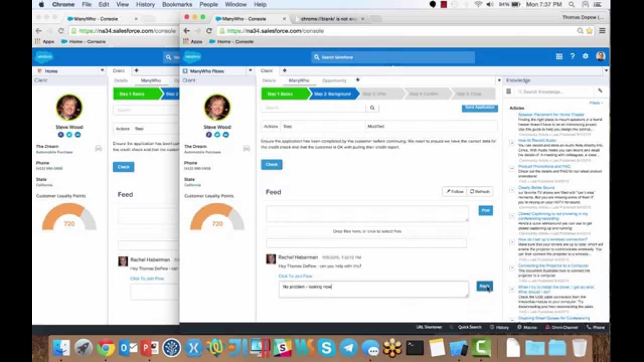The image size is (644, 362).
Task: Go to Step 1: Basics in the flow path
Action: (284, 94)
